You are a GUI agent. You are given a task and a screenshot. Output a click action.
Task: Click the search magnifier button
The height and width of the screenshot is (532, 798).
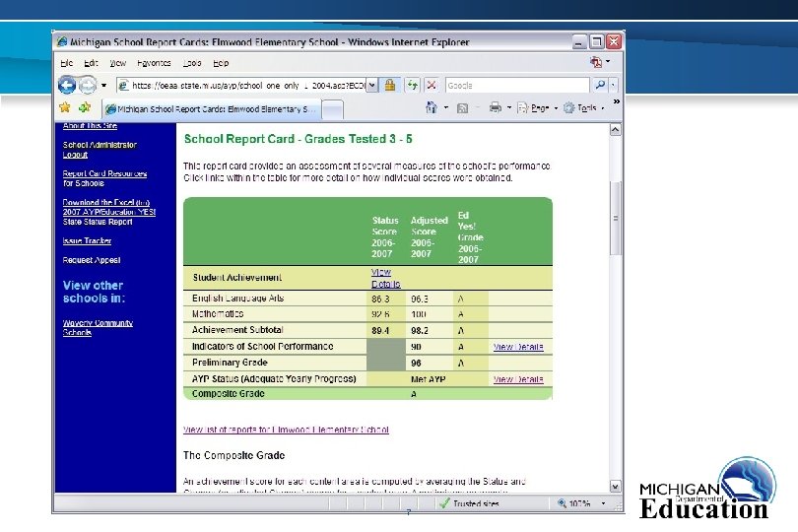pos(600,85)
